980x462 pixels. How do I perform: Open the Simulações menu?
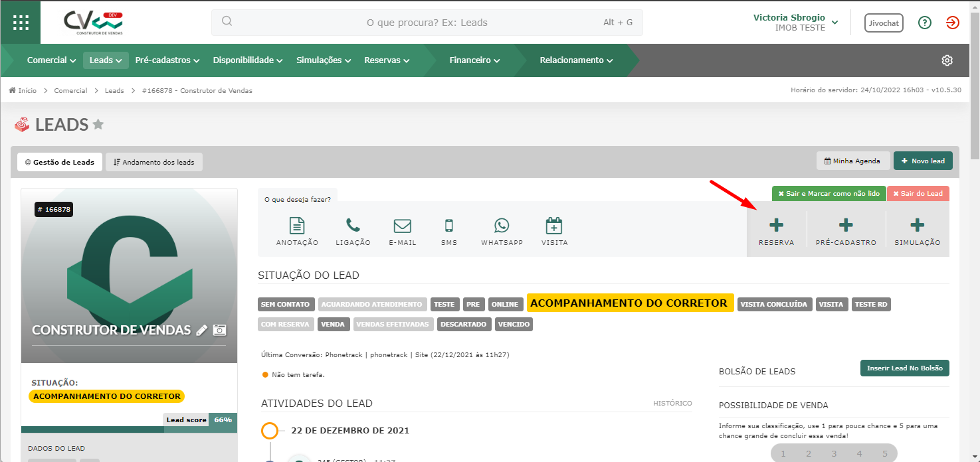click(x=324, y=60)
